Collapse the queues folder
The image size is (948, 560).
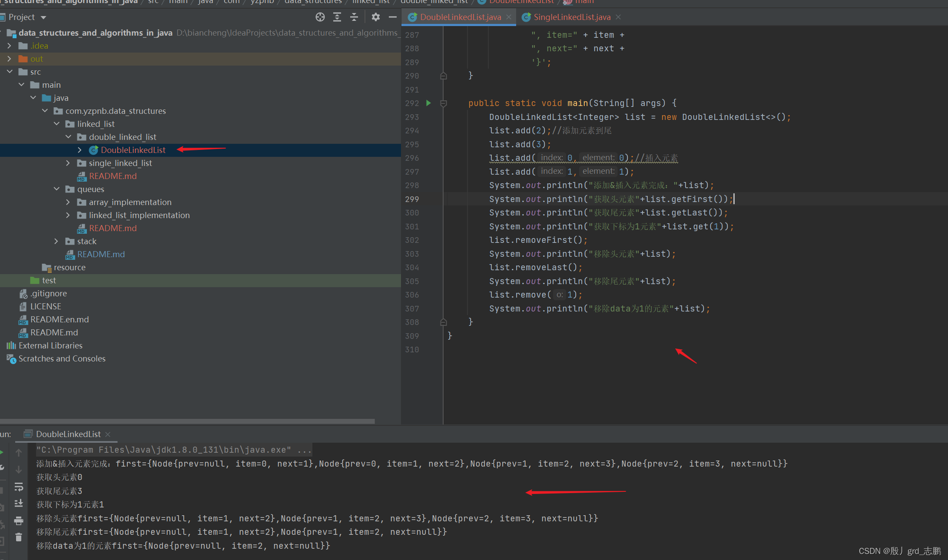pyautogui.click(x=56, y=189)
